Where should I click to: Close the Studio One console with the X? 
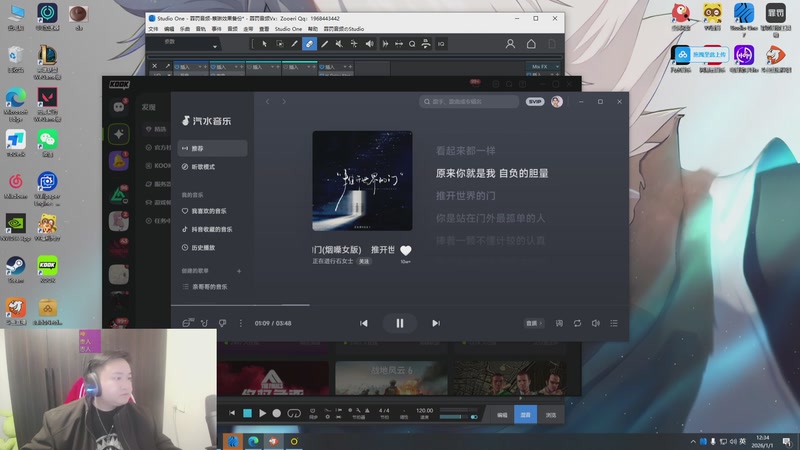pyautogui.click(x=155, y=66)
